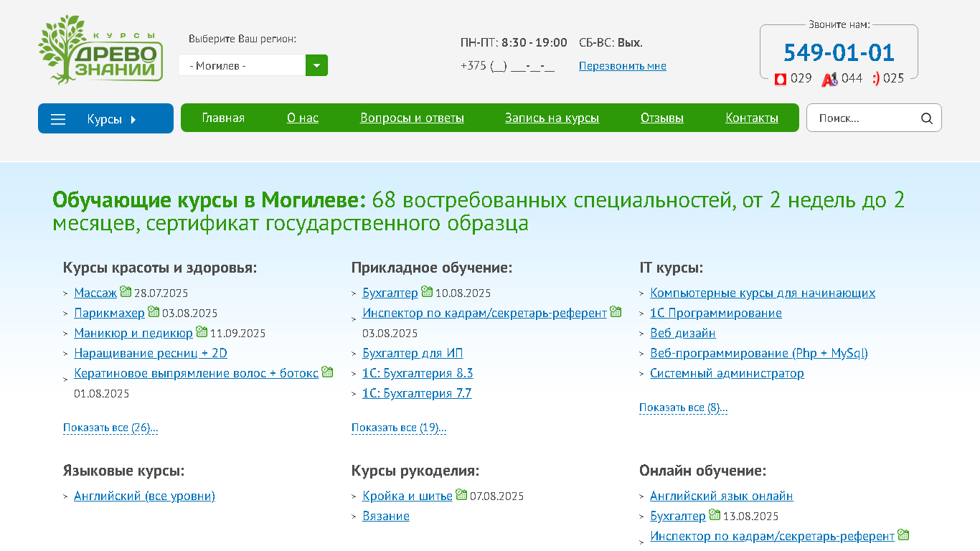
Task: Open the Могилев region select box
Action: 253,65
